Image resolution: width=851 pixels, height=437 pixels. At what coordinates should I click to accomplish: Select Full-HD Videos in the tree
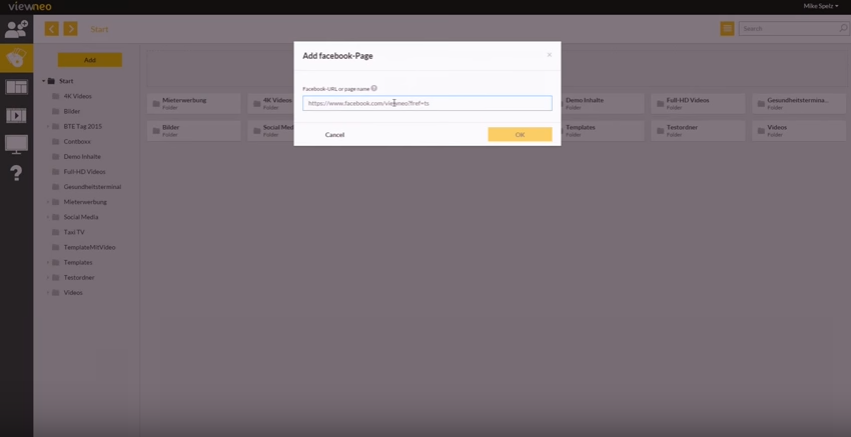pyautogui.click(x=85, y=172)
